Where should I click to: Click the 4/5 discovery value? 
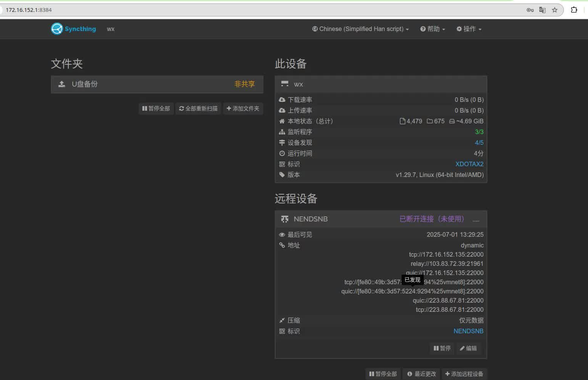(479, 142)
